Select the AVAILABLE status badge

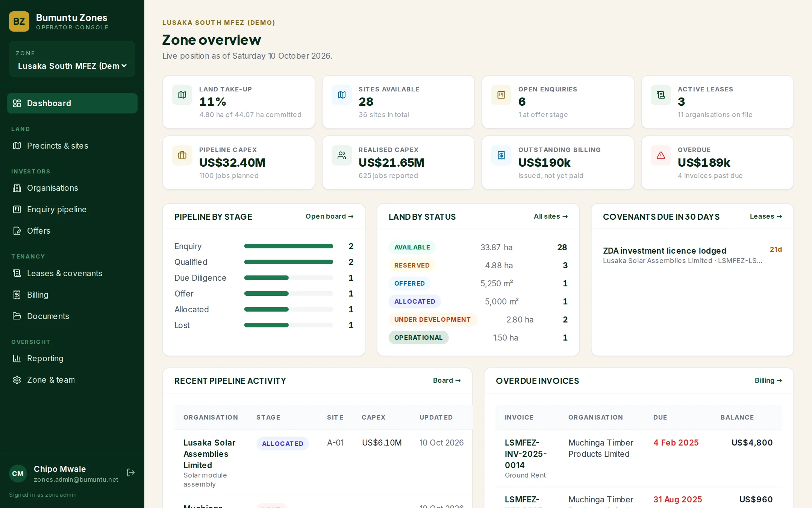[x=412, y=247]
